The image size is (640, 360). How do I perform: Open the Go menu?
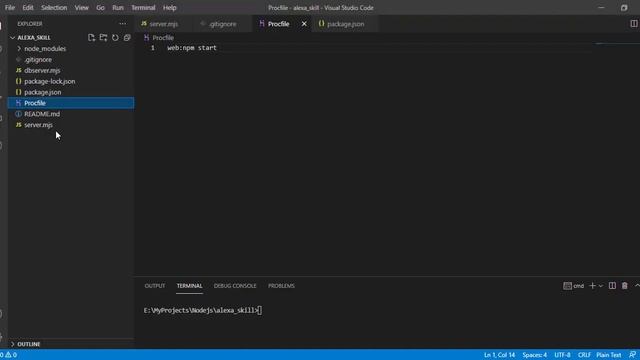pyautogui.click(x=100, y=7)
